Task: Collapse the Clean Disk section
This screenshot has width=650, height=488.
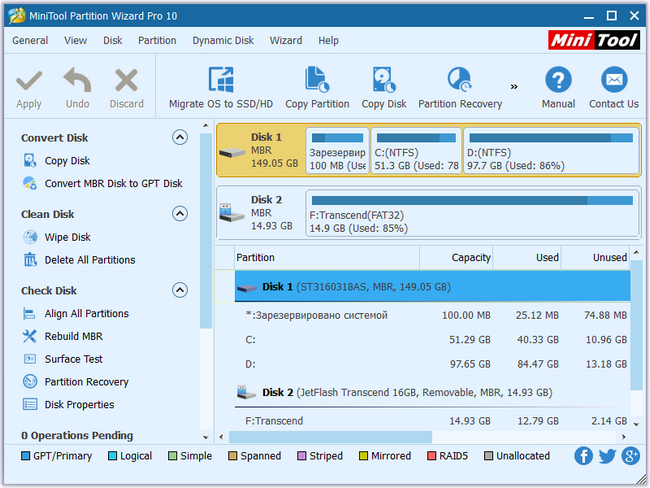Action: coord(180,214)
